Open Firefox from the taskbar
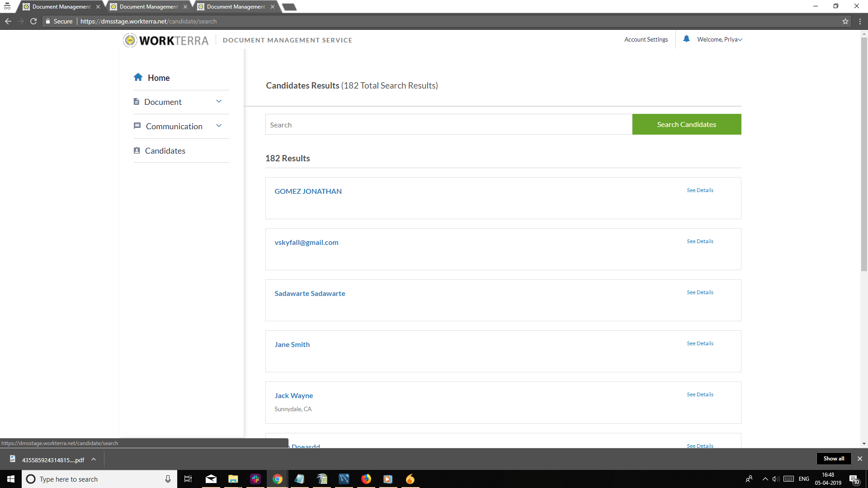This screenshot has width=868, height=488. pos(366,479)
